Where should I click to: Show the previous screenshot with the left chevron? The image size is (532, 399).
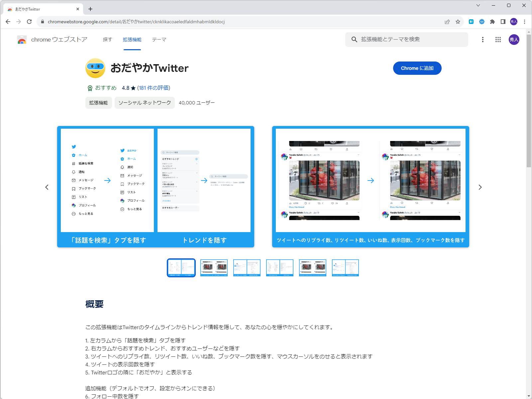(x=47, y=187)
